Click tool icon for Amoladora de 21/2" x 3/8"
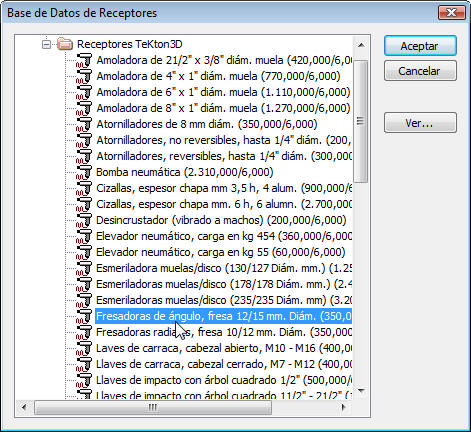 (84, 60)
